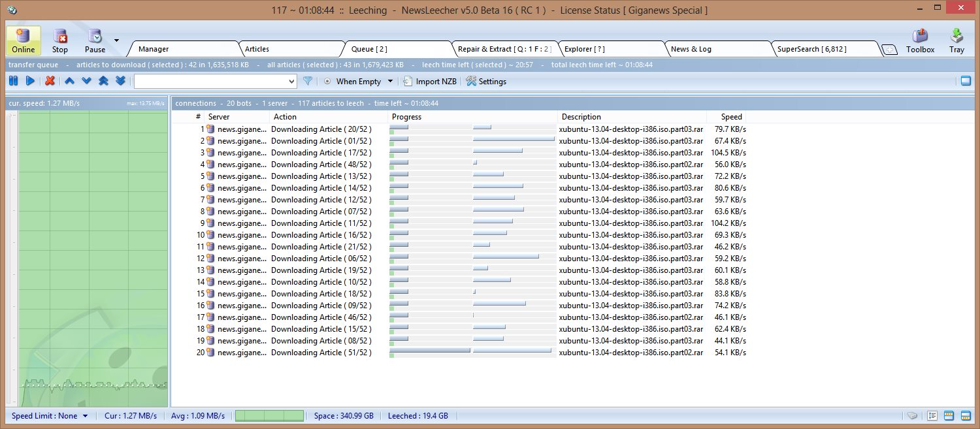Select row with speed 104.2 KB/s
This screenshot has width=980, height=429.
click(x=459, y=223)
